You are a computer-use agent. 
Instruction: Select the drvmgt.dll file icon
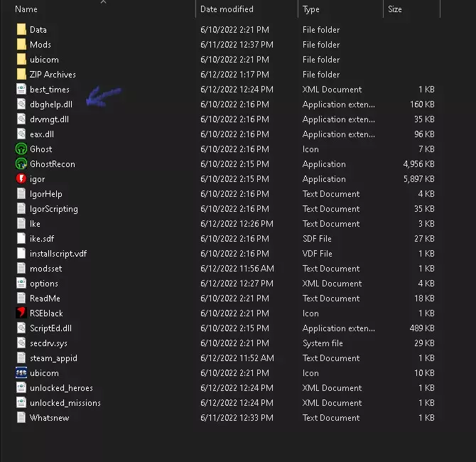[21, 119]
